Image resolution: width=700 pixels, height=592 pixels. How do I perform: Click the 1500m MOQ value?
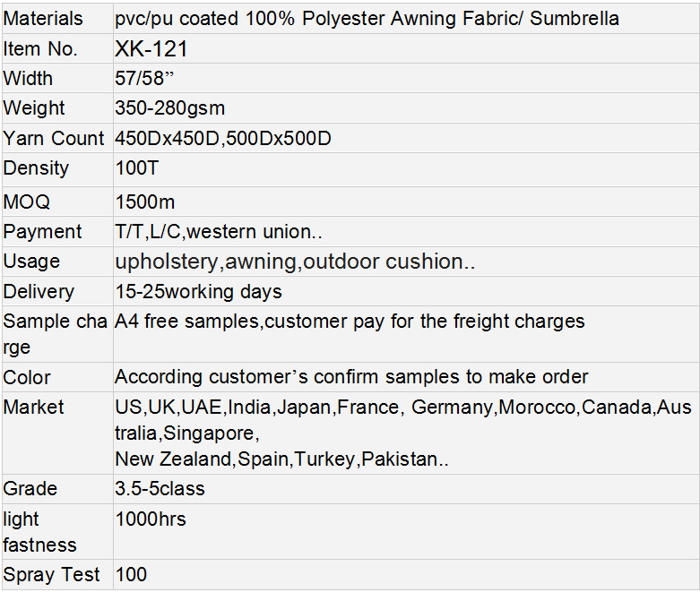145,202
